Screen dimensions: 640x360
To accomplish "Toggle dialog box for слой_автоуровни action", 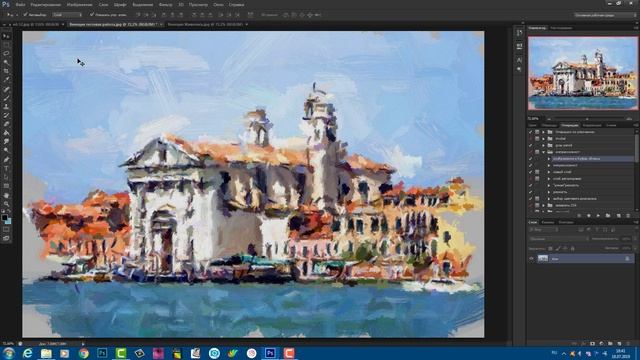I will [x=538, y=178].
